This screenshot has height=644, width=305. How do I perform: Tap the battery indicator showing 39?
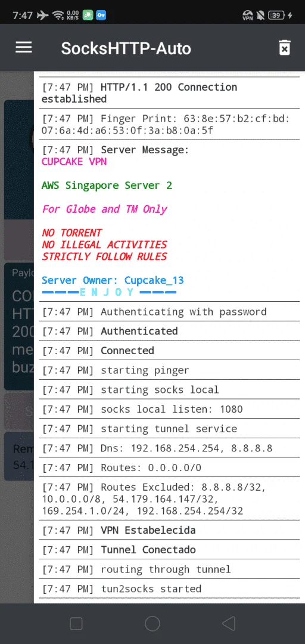click(276, 16)
